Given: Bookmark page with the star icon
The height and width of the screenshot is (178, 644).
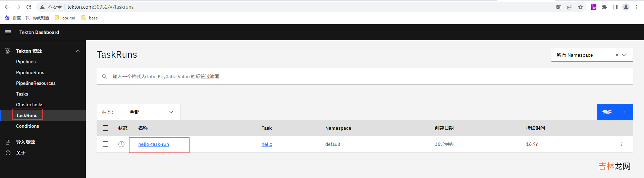Looking at the screenshot, I should (580, 7).
